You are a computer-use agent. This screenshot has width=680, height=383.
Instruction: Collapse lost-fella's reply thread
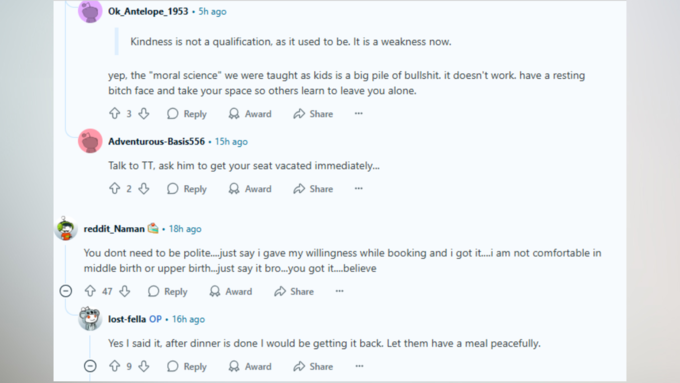90,366
